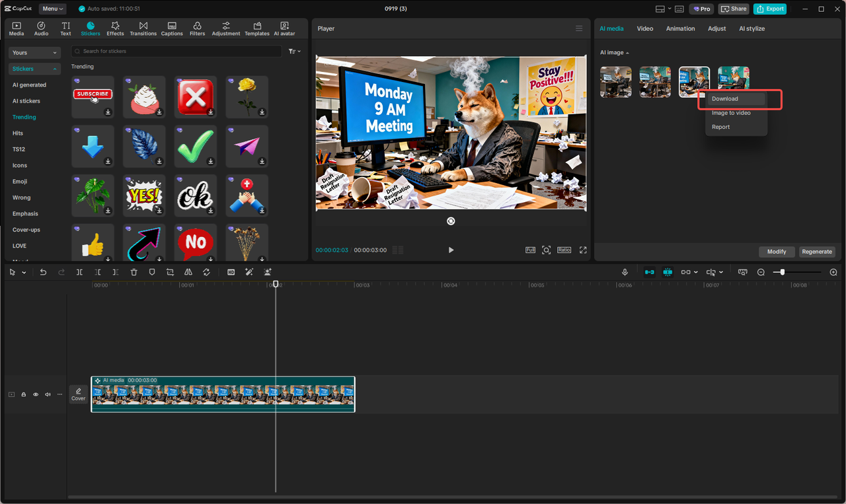Click the delete icon in timeline toolbar
Image resolution: width=846 pixels, height=504 pixels.
[x=134, y=271]
